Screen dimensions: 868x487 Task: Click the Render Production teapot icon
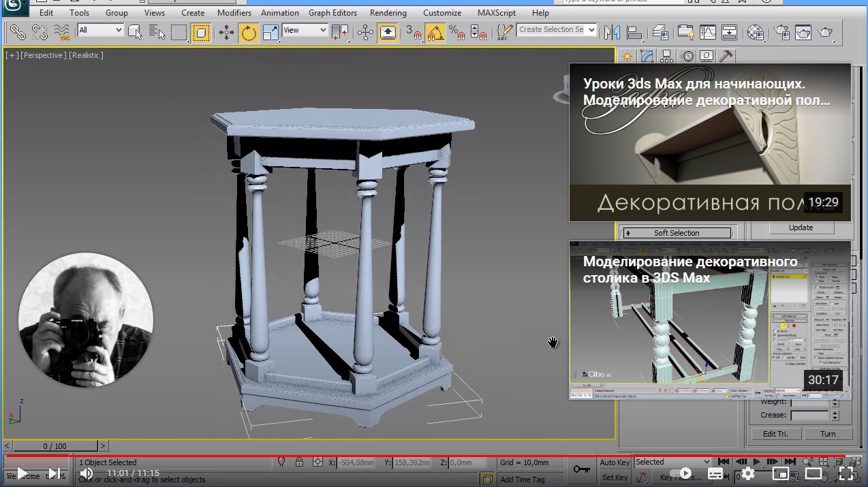[x=825, y=32]
